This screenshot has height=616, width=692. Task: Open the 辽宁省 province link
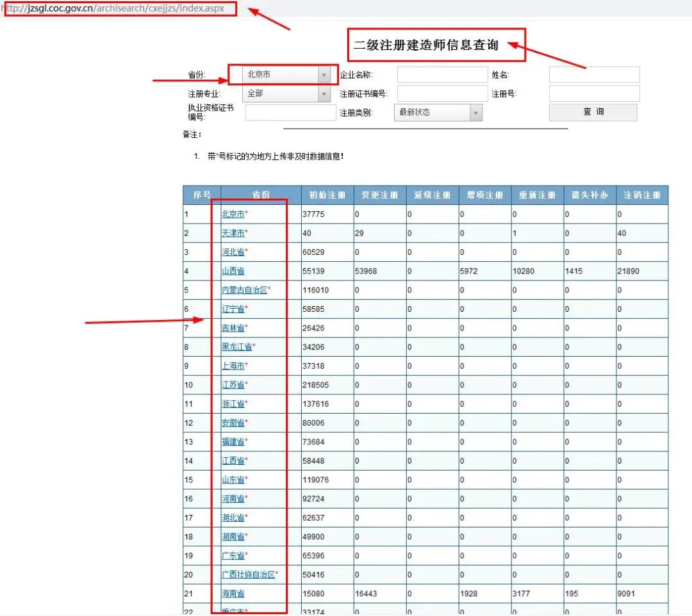pos(233,309)
